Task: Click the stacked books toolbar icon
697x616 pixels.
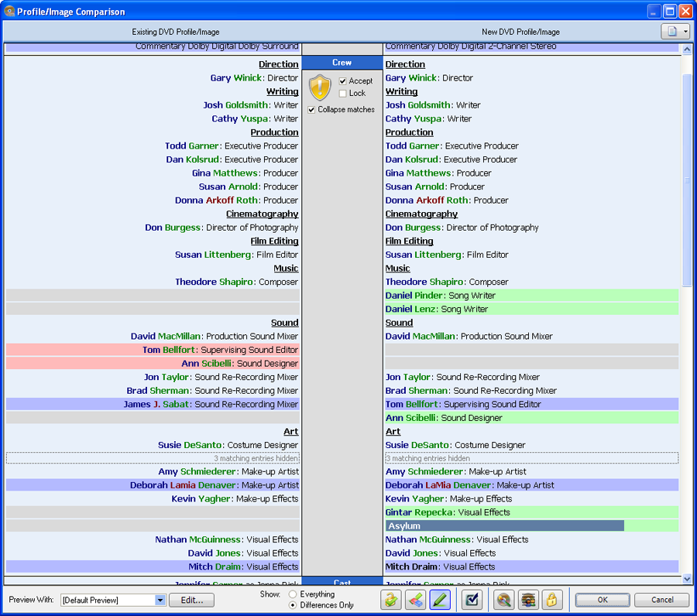Action: [x=528, y=600]
